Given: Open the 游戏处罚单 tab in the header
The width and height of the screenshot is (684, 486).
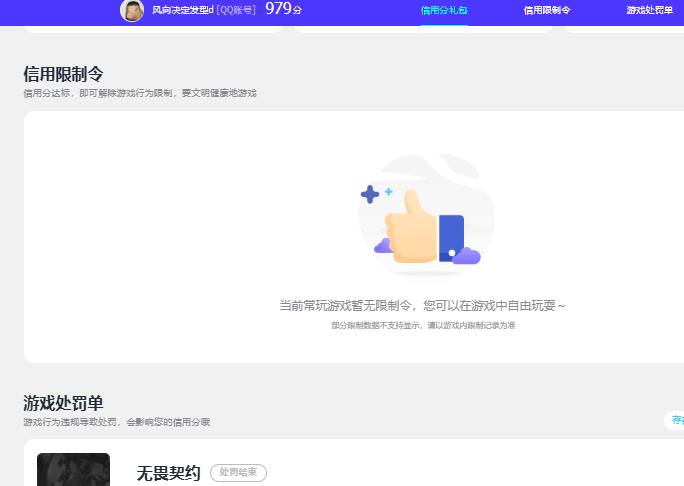Looking at the screenshot, I should pyautogui.click(x=650, y=10).
